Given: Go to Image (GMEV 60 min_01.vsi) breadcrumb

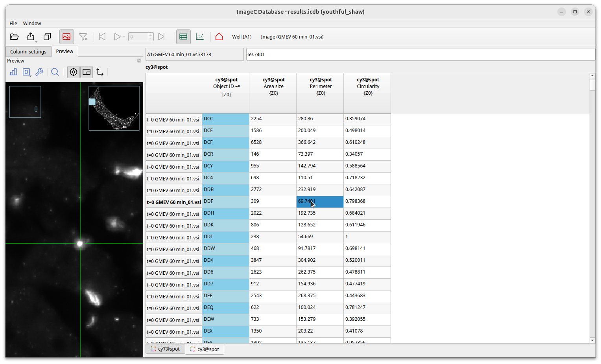Looking at the screenshot, I should coord(292,37).
